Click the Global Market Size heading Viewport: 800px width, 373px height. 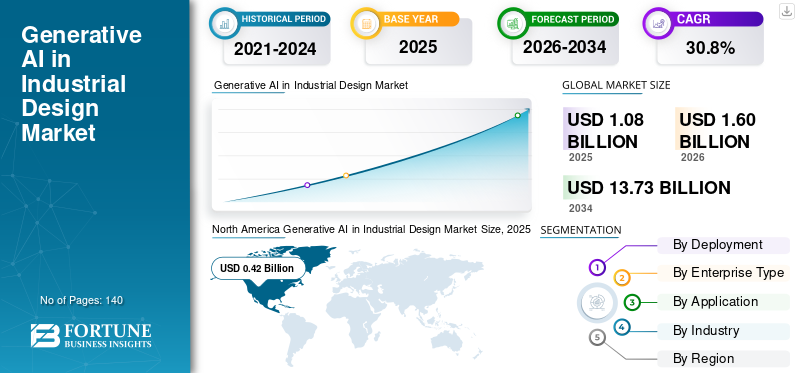click(616, 85)
